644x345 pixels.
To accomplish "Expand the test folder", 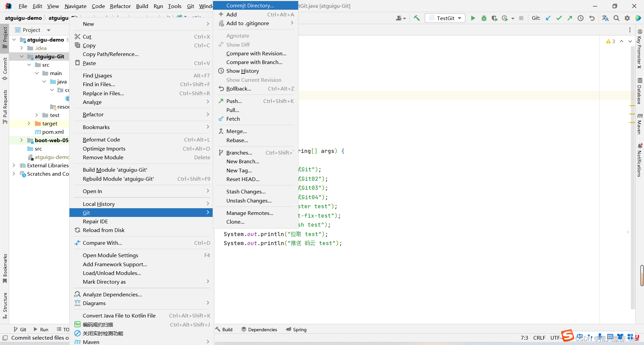I will coord(37,115).
